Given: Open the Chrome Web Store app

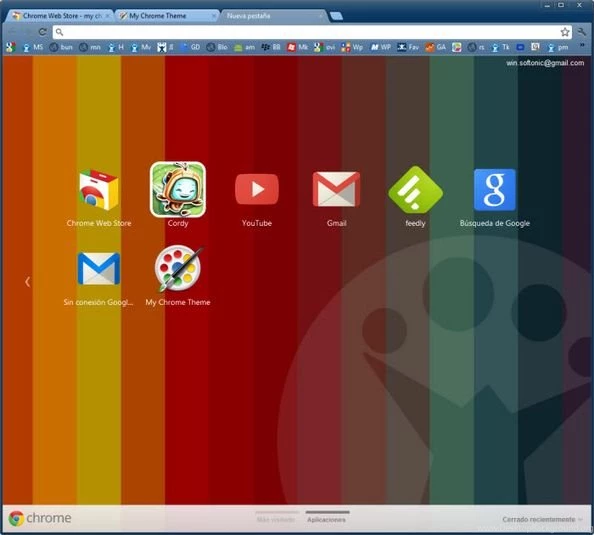Looking at the screenshot, I should [x=99, y=191].
